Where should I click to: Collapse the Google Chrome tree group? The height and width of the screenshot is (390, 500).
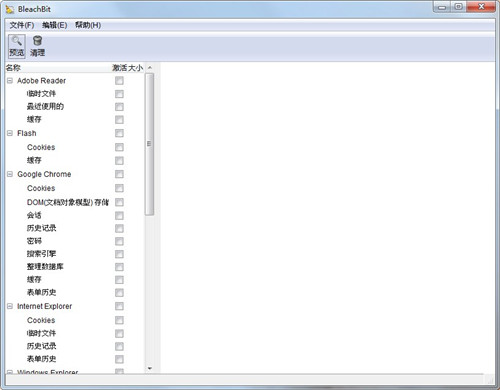point(10,174)
